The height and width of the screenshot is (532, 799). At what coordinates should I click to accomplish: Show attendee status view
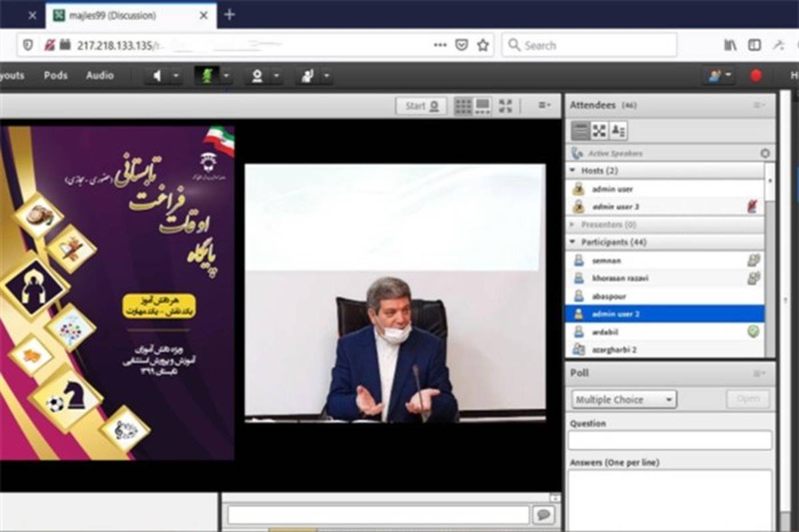pos(619,131)
